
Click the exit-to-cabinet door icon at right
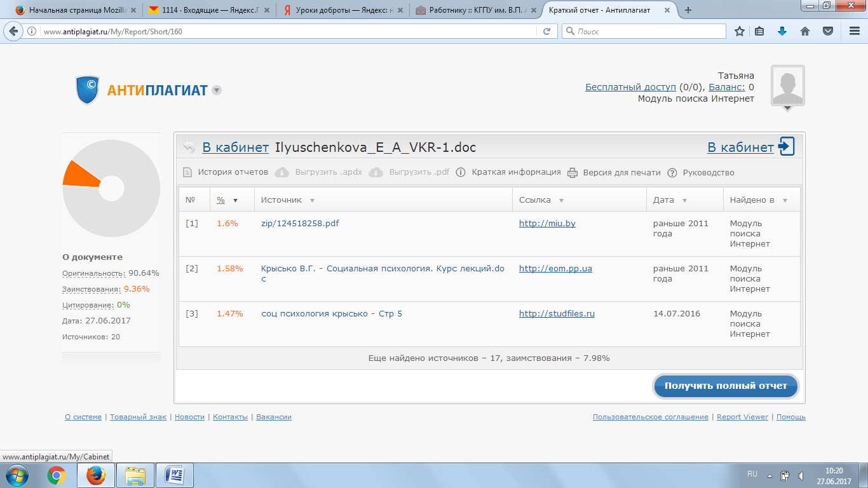pos(786,147)
